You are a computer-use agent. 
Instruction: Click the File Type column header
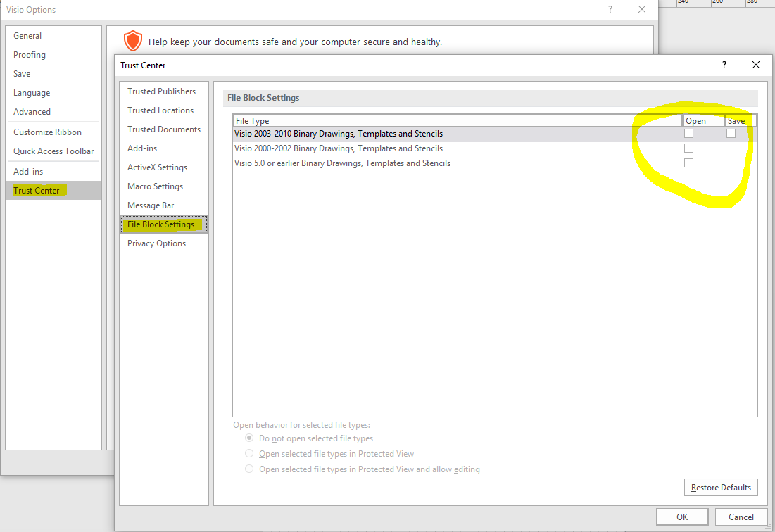pyautogui.click(x=458, y=120)
